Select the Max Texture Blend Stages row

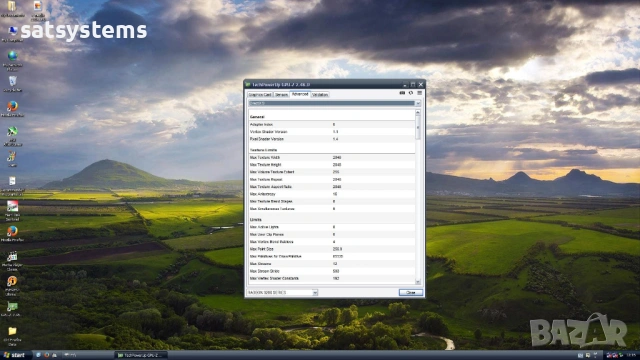tap(331, 202)
